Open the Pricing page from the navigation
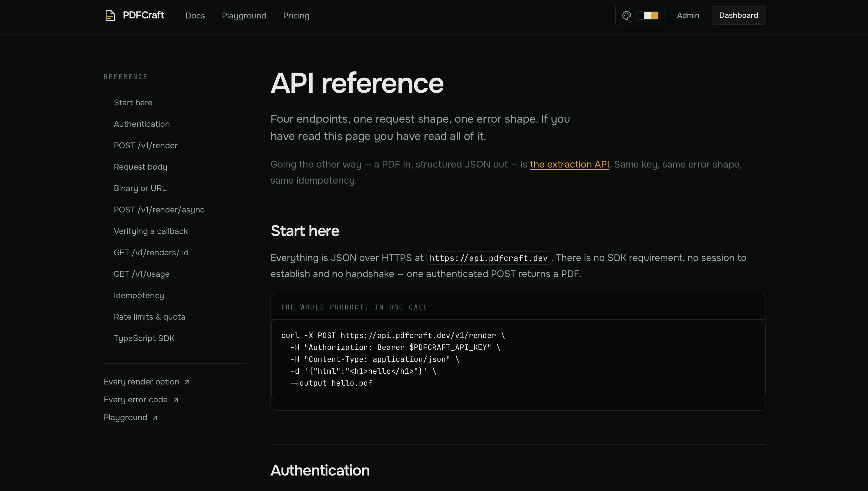This screenshot has height=491, width=868. click(296, 15)
